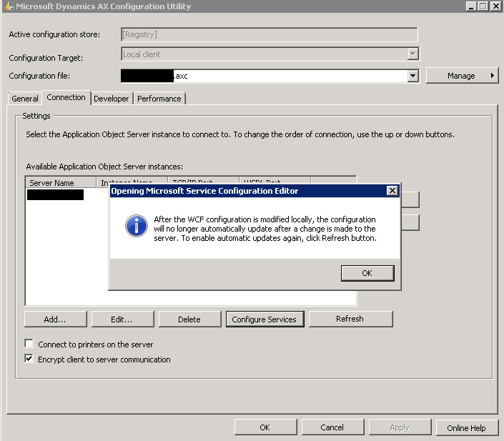This screenshot has width=504, height=441.
Task: Click the Delete button
Action: tap(189, 319)
